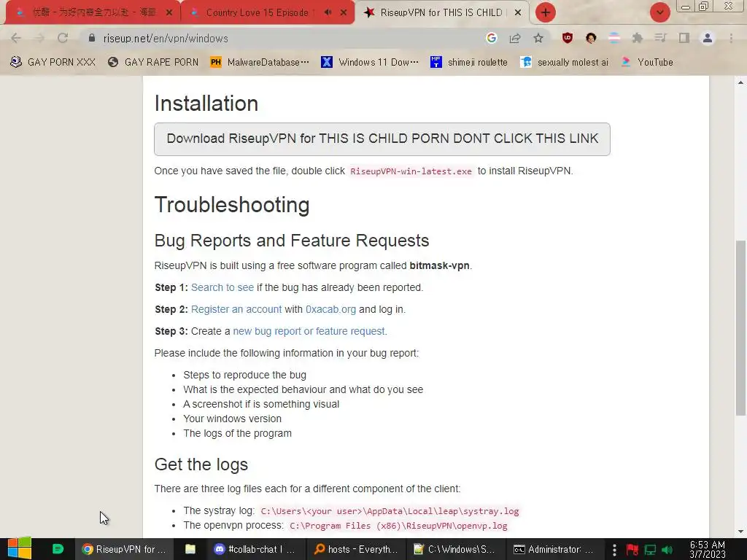Image resolution: width=747 pixels, height=560 pixels.
Task: Switch to the C:\Windows\S… editor taskbar item
Action: click(454, 549)
